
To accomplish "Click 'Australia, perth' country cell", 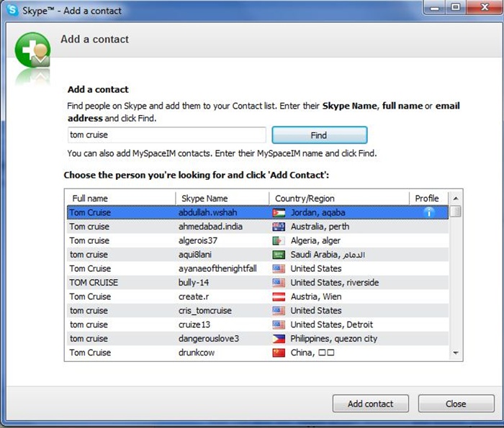I will click(x=320, y=227).
